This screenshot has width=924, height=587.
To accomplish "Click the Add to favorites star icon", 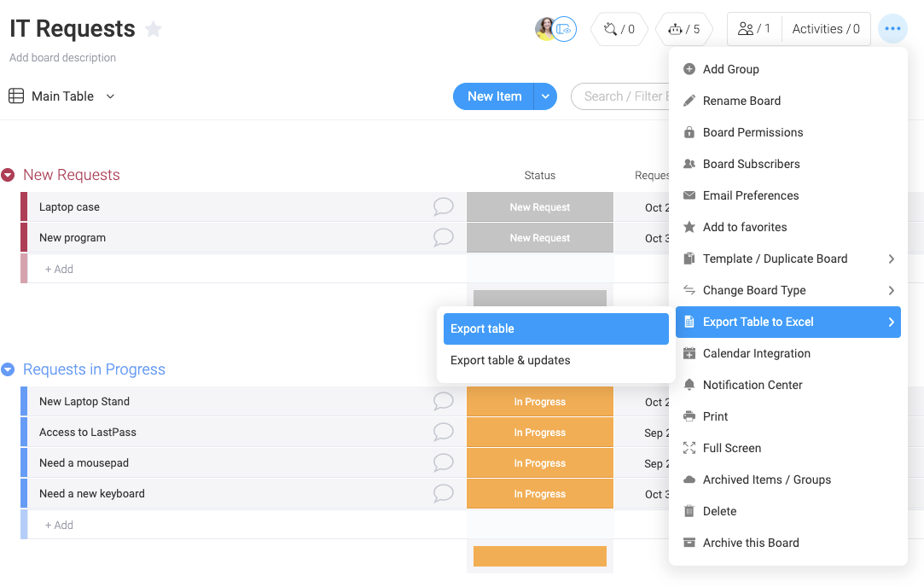I will 689,227.
